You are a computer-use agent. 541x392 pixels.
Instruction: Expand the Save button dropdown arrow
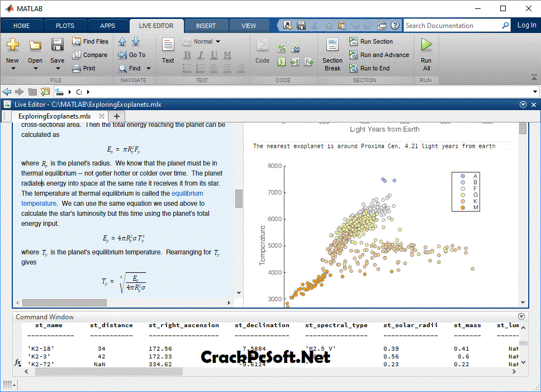click(58, 69)
